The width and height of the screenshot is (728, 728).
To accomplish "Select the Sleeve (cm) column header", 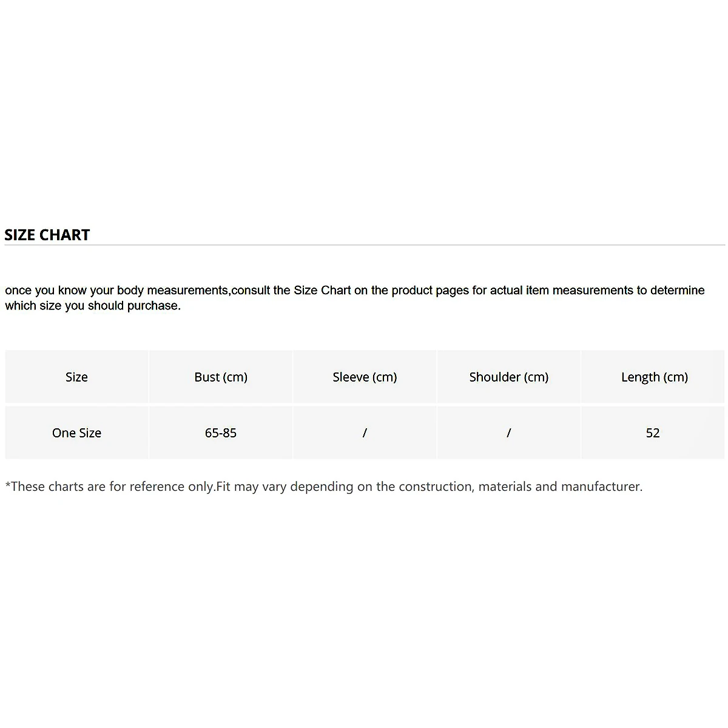I will [365, 377].
